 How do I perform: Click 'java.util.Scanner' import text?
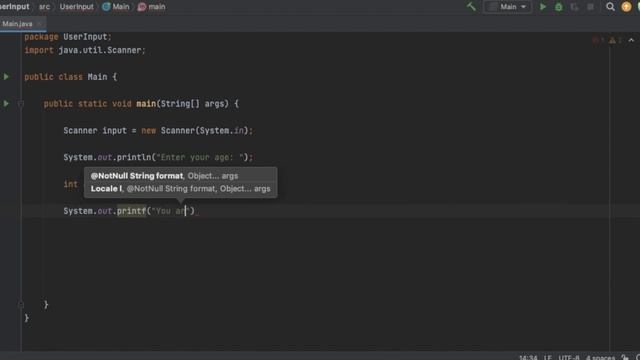[100, 50]
